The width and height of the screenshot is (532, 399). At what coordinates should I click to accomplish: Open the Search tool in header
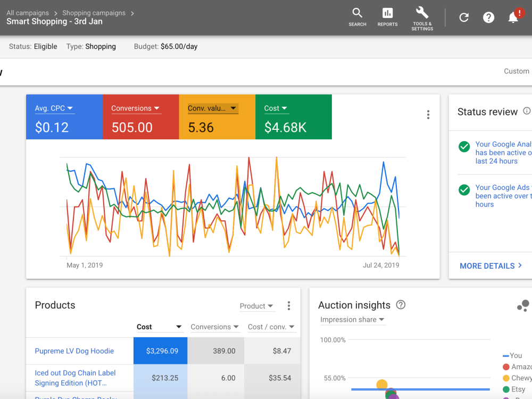point(358,18)
